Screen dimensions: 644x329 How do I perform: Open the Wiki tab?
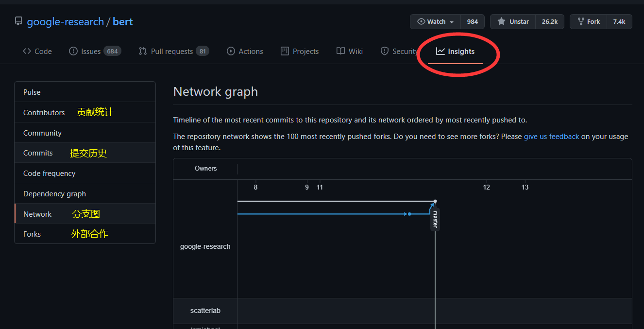point(350,51)
